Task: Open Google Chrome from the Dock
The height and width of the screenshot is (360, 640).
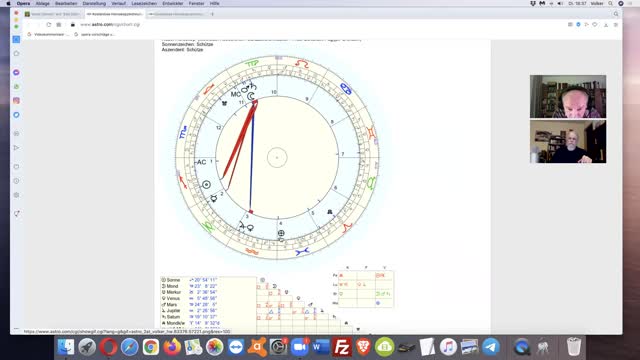Action: tap(151, 347)
